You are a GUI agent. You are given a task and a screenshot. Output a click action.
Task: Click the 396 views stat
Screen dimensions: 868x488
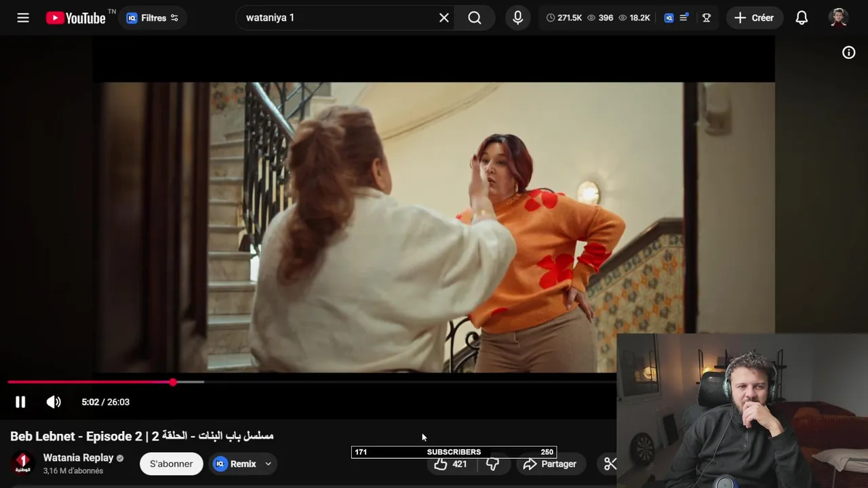pyautogui.click(x=599, y=18)
